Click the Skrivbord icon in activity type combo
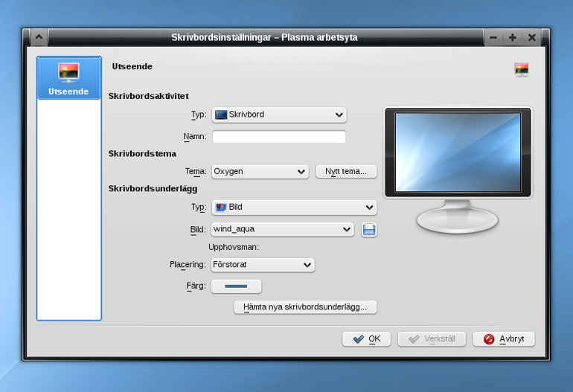The image size is (573, 392). coord(221,115)
